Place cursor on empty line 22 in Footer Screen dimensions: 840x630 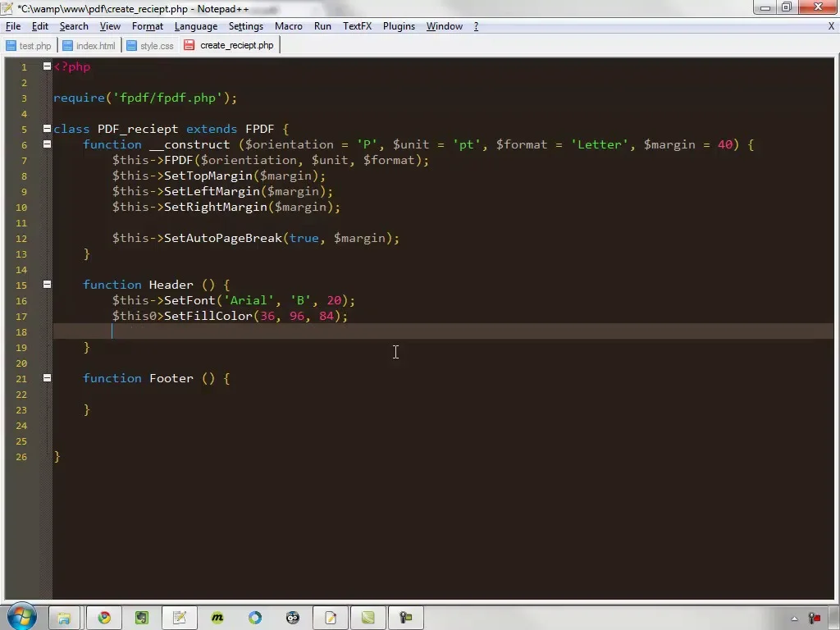(442, 394)
